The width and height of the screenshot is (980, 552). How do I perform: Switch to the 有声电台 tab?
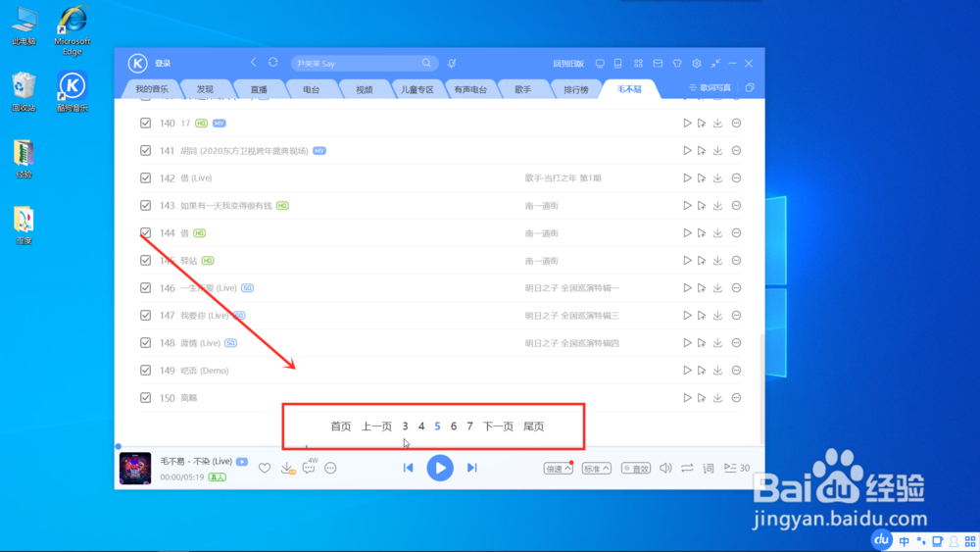pyautogui.click(x=470, y=89)
